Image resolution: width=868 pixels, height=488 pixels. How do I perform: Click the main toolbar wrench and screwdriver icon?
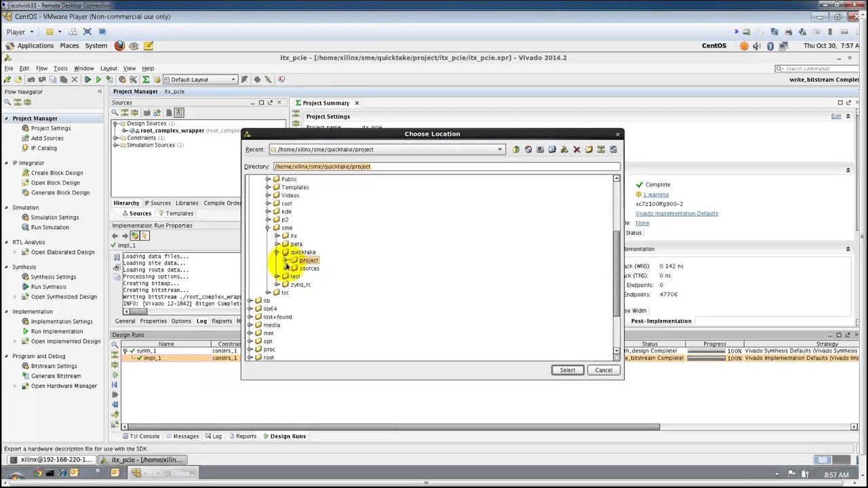click(134, 79)
